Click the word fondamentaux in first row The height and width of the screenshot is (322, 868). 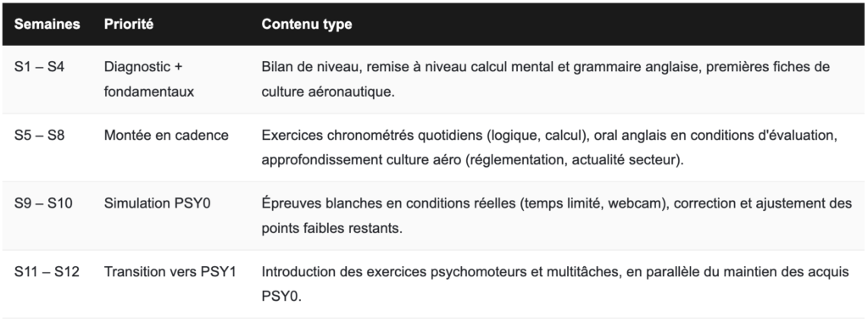point(149,92)
